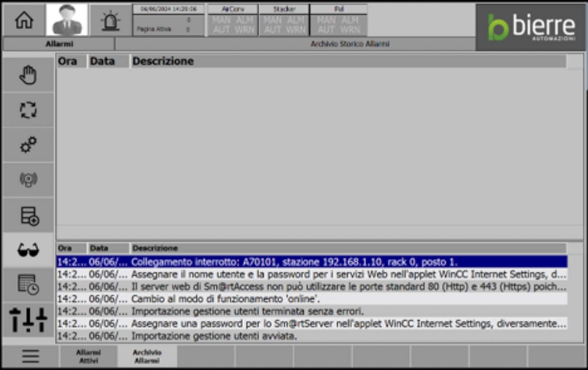Click the AirConv status panel

[232, 20]
